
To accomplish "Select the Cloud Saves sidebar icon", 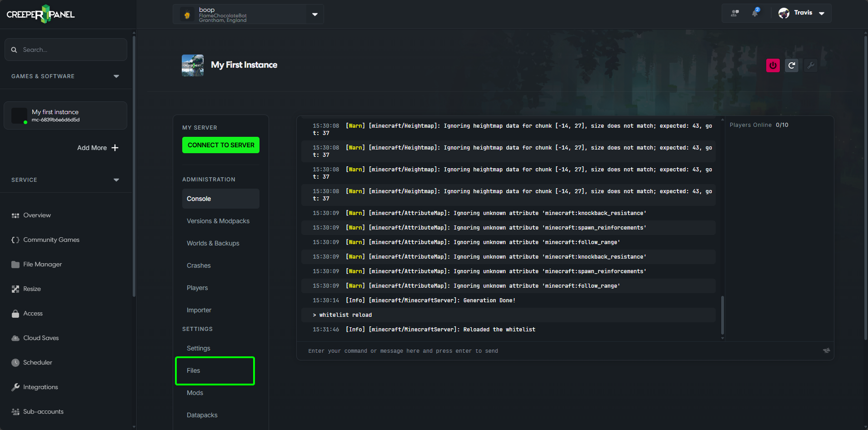I will point(15,338).
